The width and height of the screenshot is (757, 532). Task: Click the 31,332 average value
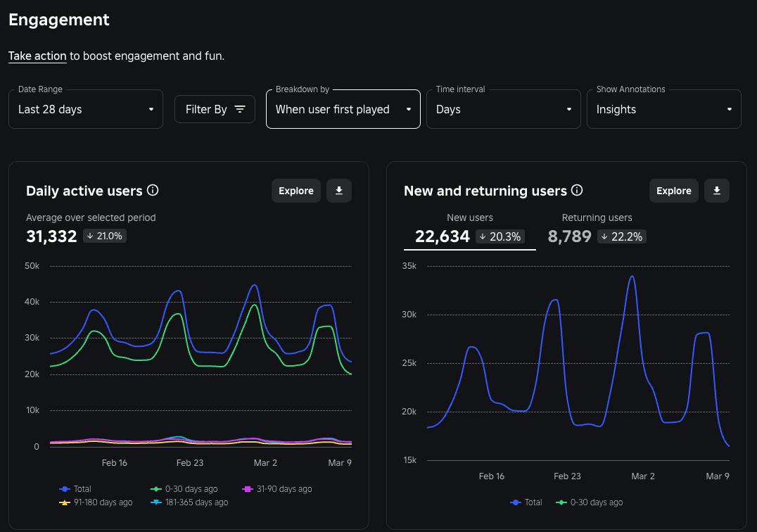[51, 236]
